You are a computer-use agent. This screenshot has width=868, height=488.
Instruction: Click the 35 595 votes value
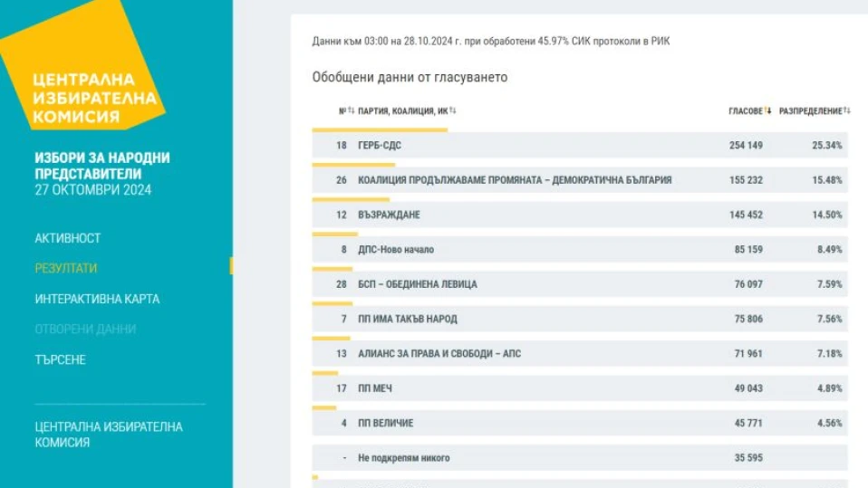[748, 457]
